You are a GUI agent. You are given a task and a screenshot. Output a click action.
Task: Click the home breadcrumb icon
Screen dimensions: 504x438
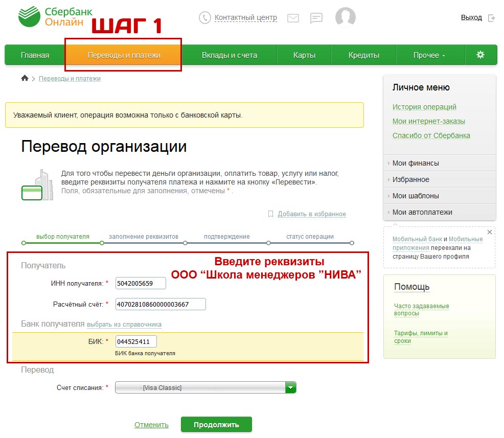tap(25, 78)
